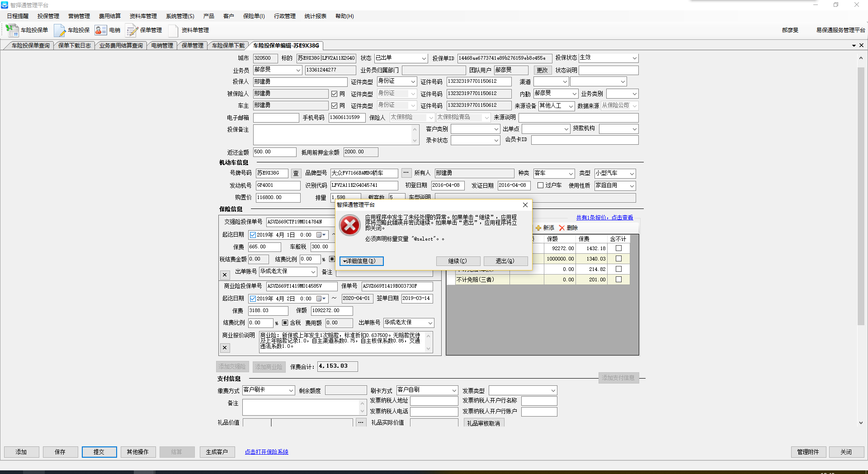Click the 电销 contact card icon
Image resolution: width=868 pixels, height=474 pixels.
click(100, 30)
